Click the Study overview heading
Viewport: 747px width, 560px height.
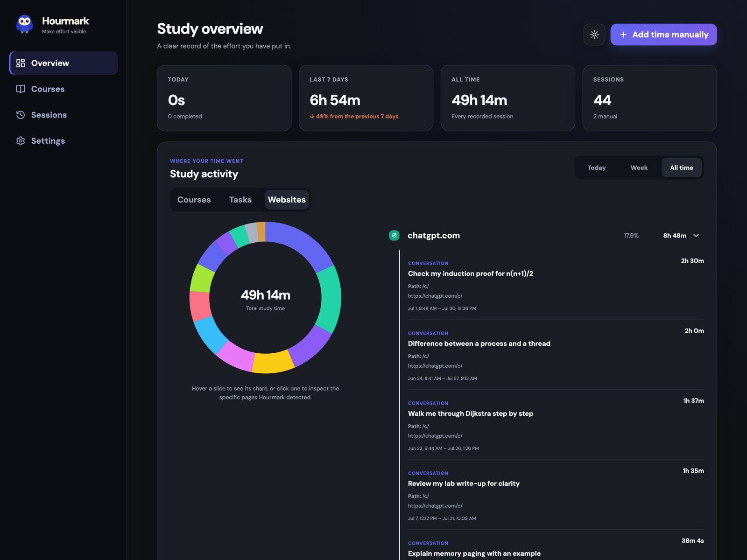(210, 29)
